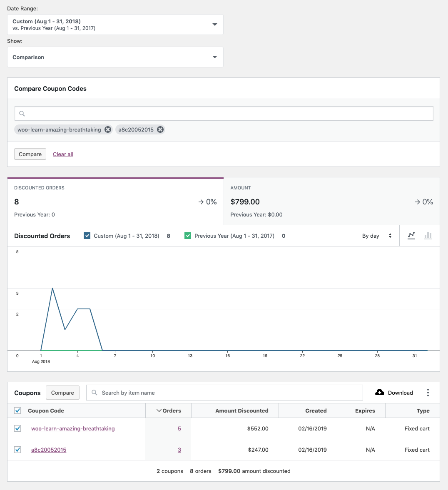Click the compare coupon codes search field
448x490 pixels.
224,113
